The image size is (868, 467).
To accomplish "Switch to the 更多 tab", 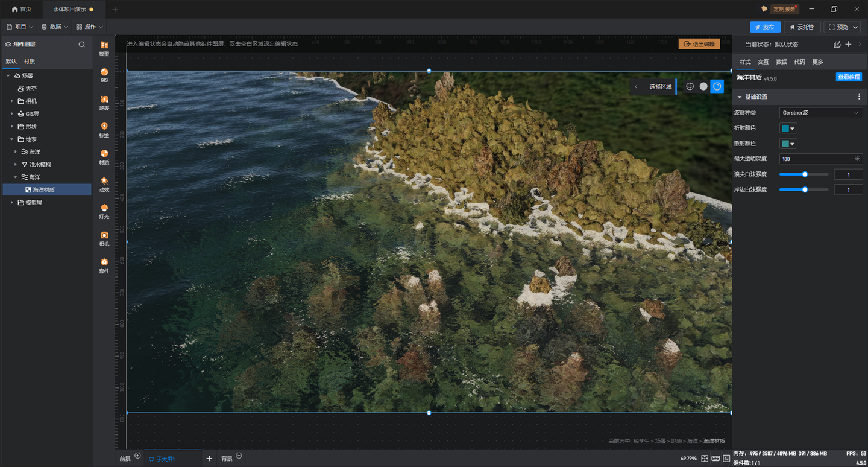I will pos(817,62).
